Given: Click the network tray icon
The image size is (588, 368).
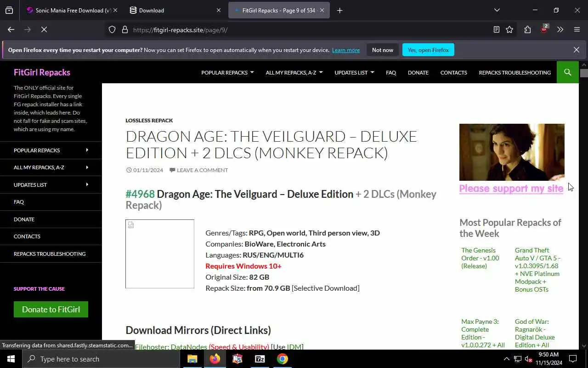Looking at the screenshot, I should point(517,359).
